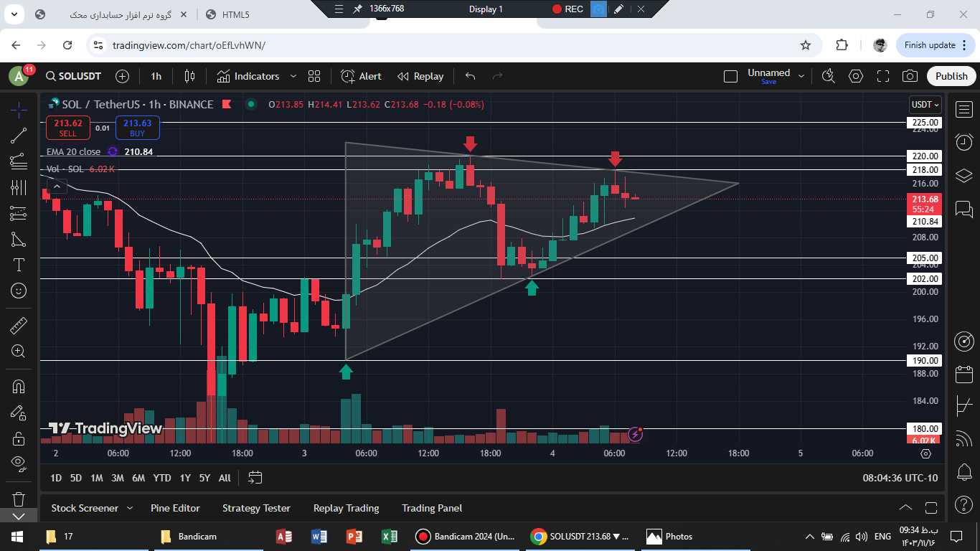Open the chats panel icon
980x551 pixels.
coord(963,209)
